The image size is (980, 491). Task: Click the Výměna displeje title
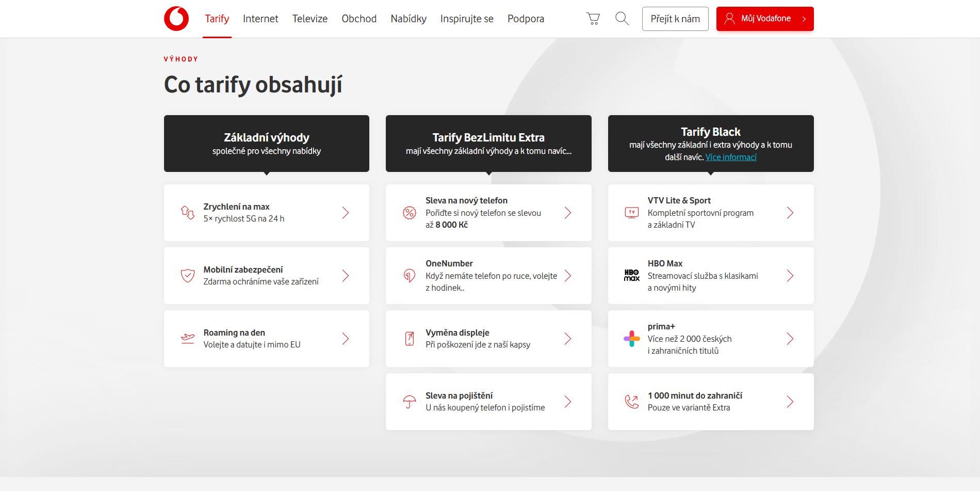coord(457,332)
